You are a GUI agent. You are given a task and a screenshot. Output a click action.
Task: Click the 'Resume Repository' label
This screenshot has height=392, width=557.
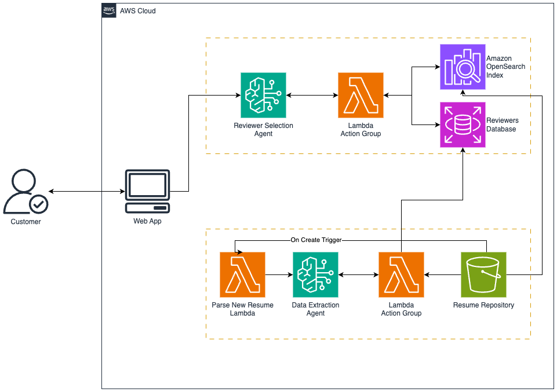483,305
